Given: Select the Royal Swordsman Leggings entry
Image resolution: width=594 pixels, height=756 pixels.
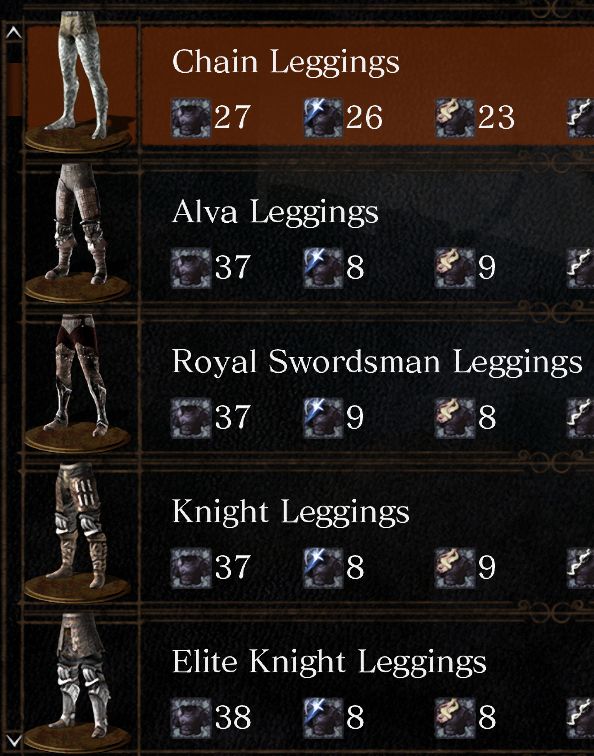Looking at the screenshot, I should (x=367, y=383).
